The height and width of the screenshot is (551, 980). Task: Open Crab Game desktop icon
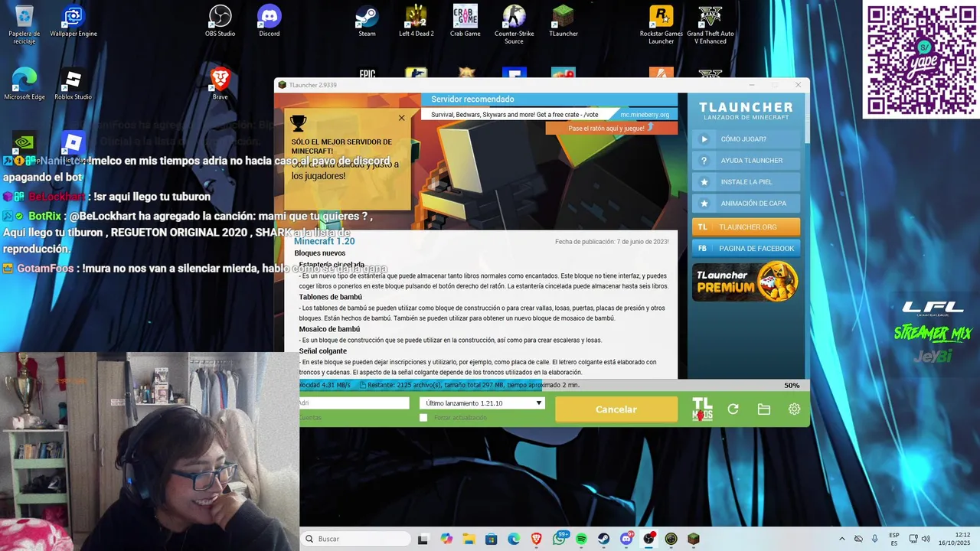tap(465, 21)
